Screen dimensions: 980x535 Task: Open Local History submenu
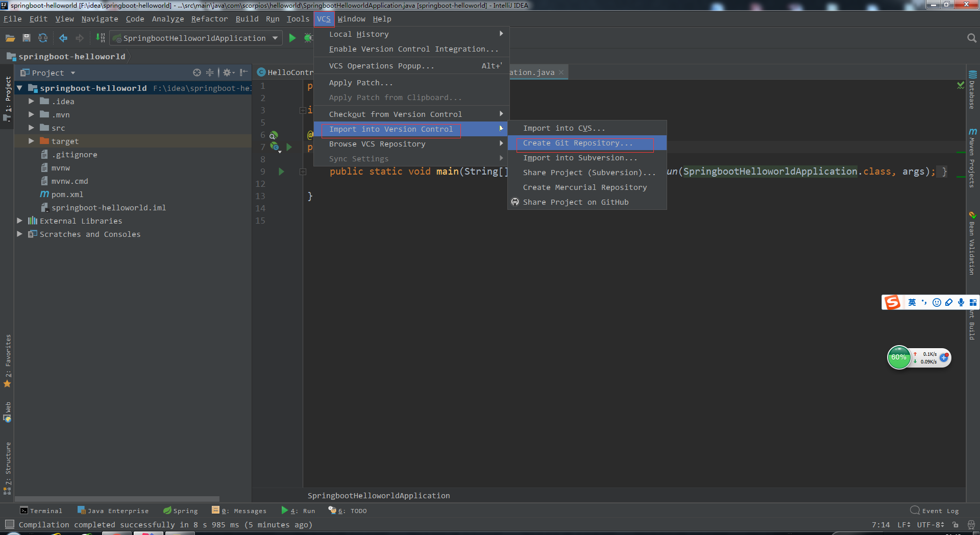coord(411,34)
